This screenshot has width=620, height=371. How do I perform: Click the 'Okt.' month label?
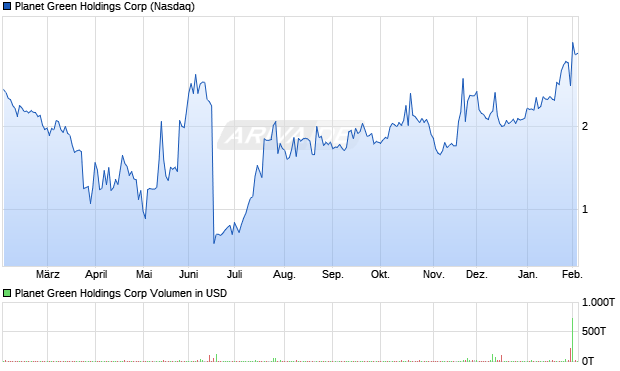click(380, 274)
